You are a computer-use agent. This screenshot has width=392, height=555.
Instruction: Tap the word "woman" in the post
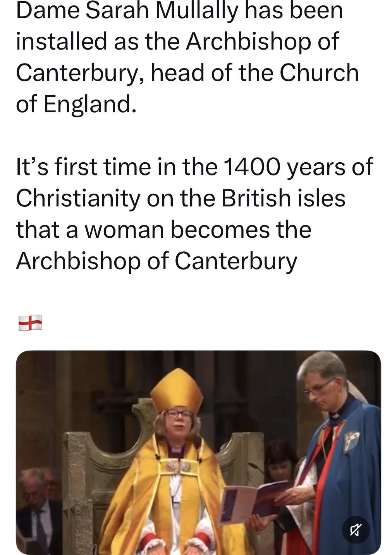click(124, 229)
